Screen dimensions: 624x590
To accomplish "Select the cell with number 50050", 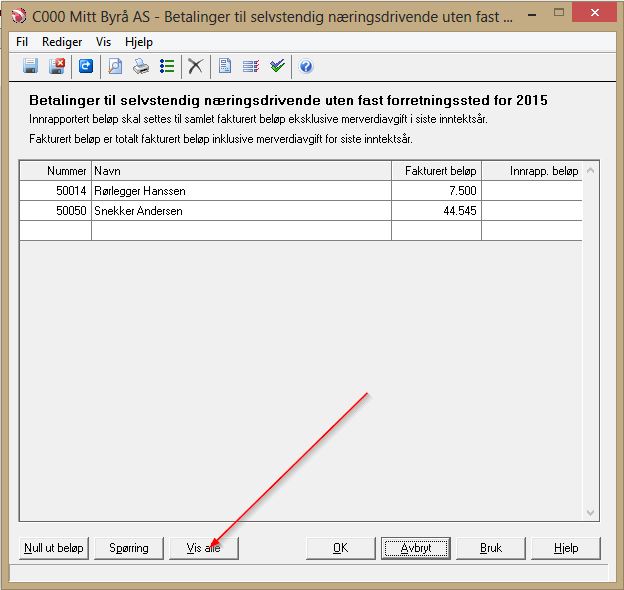I will pyautogui.click(x=55, y=210).
